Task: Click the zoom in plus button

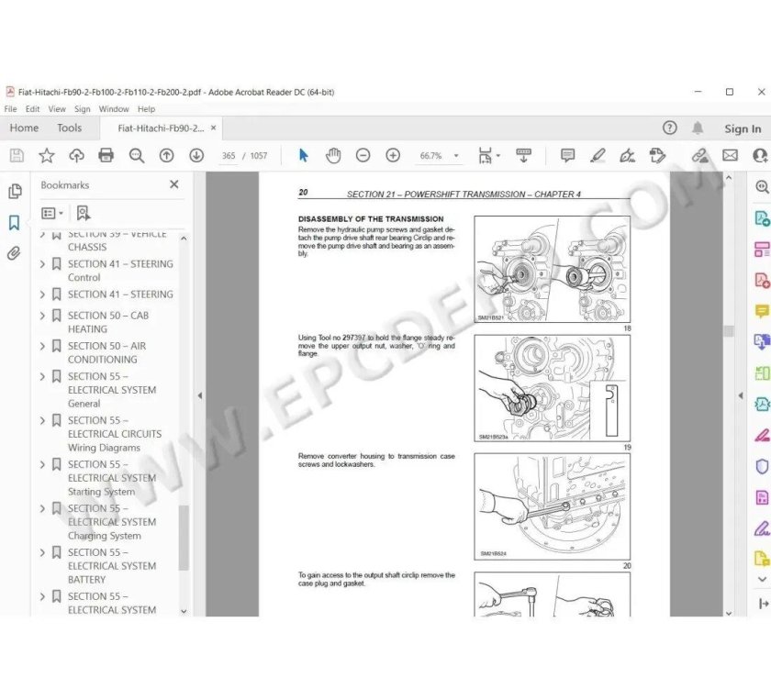Action: coord(393,155)
